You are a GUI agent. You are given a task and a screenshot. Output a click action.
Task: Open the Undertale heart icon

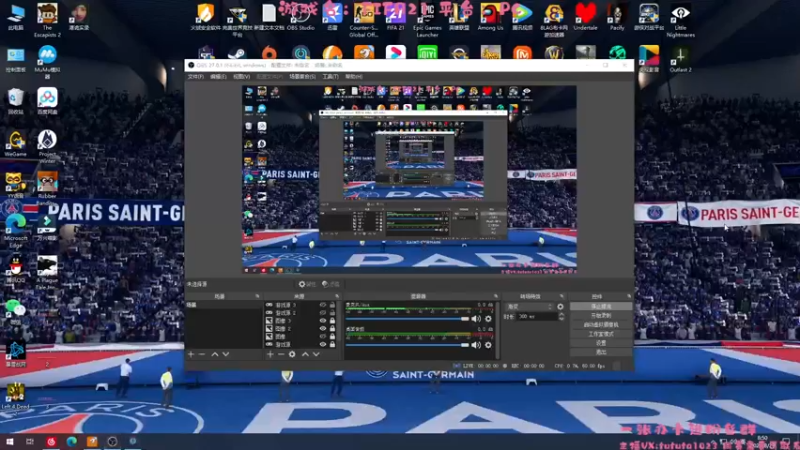pos(585,18)
